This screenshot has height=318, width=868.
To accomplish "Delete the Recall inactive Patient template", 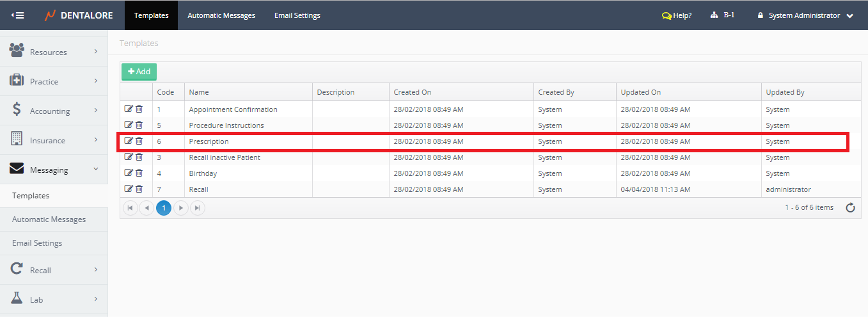I will coord(139,157).
